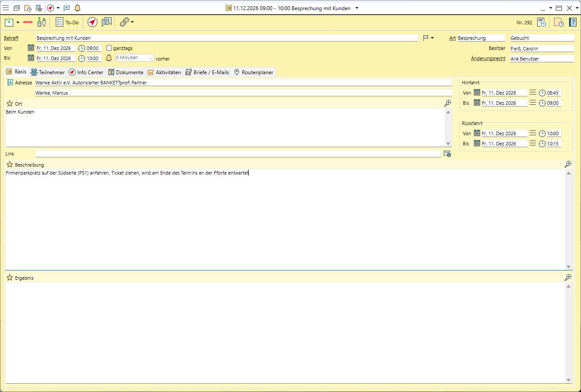The width and height of the screenshot is (581, 392).
Task: Open calendar picker for Hinfahrt Von date
Action: [477, 93]
